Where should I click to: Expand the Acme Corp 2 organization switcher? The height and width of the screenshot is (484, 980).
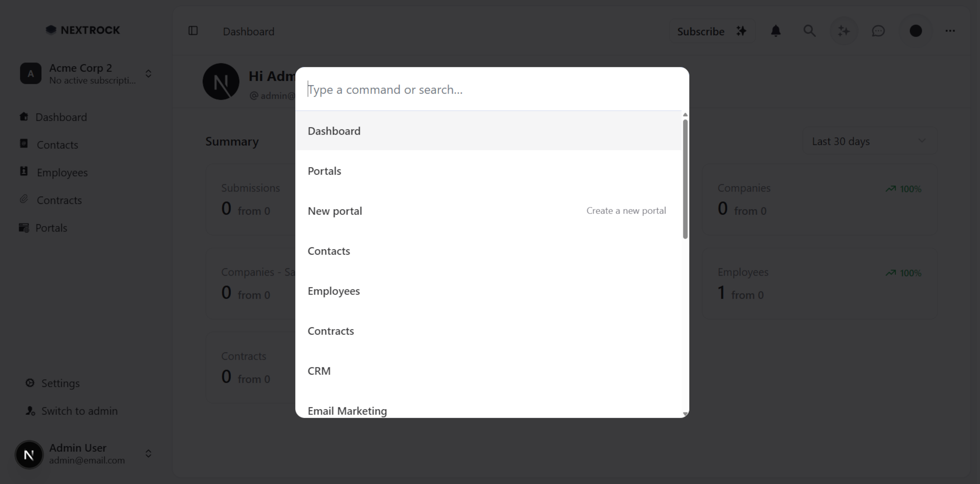[148, 73]
